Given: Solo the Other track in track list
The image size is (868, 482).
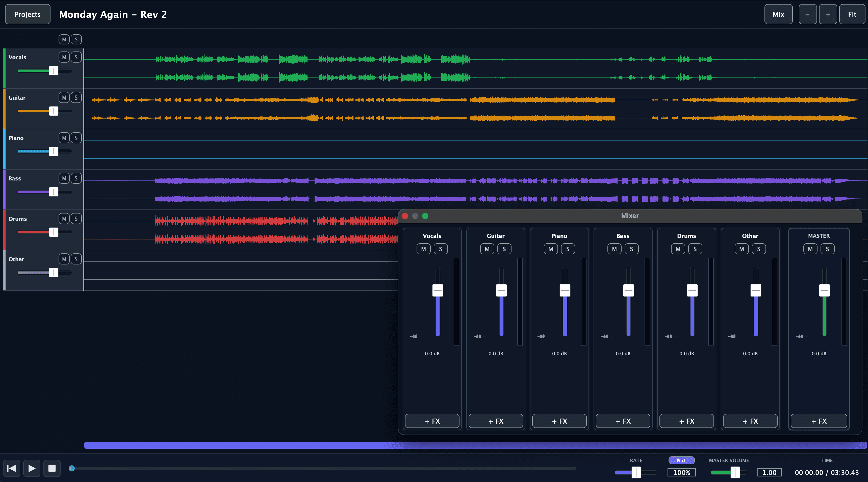Looking at the screenshot, I should [x=76, y=259].
